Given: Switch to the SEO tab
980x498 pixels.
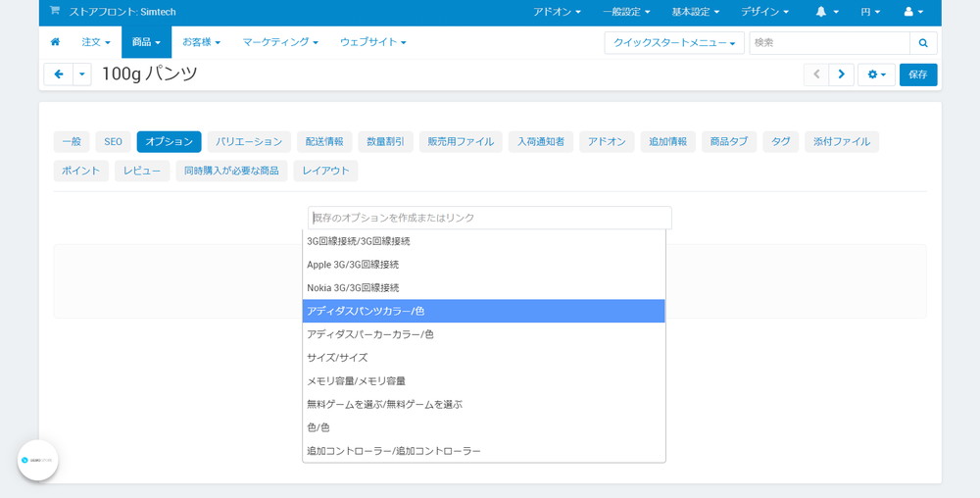Looking at the screenshot, I should [113, 142].
